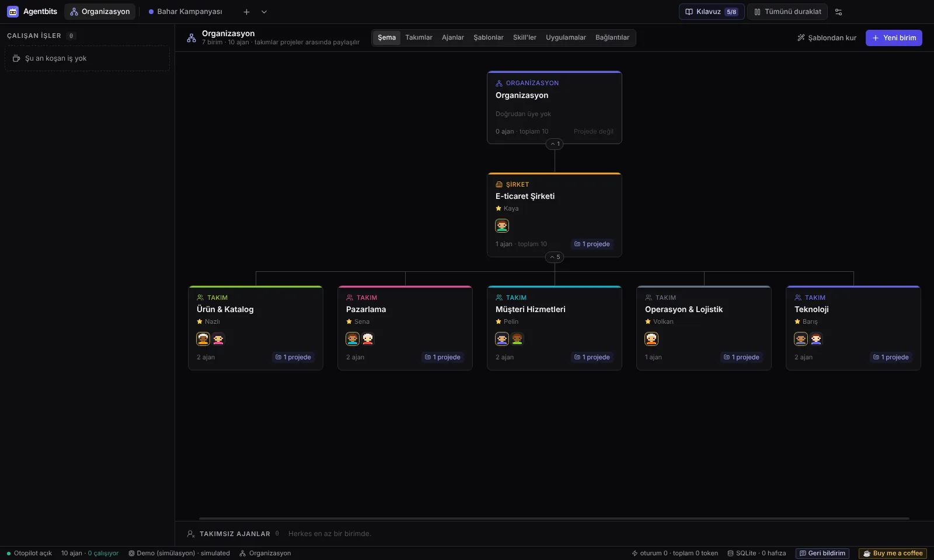The image size is (934, 560).
Task: Select the Şema tab
Action: tap(386, 37)
